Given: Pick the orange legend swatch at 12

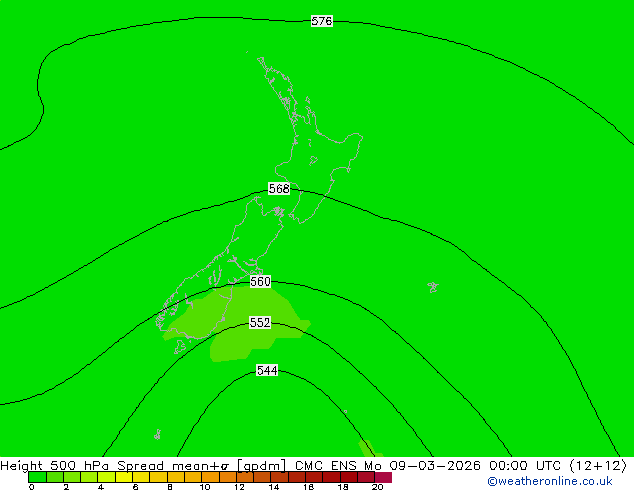Looking at the screenshot, I should click(245, 477).
